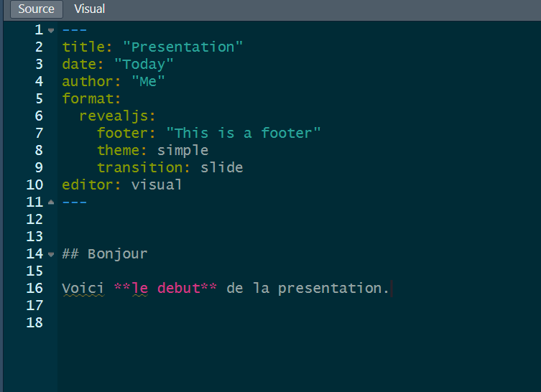The height and width of the screenshot is (392, 541).
Task: Click the revealjs key text
Action: pos(117,116)
